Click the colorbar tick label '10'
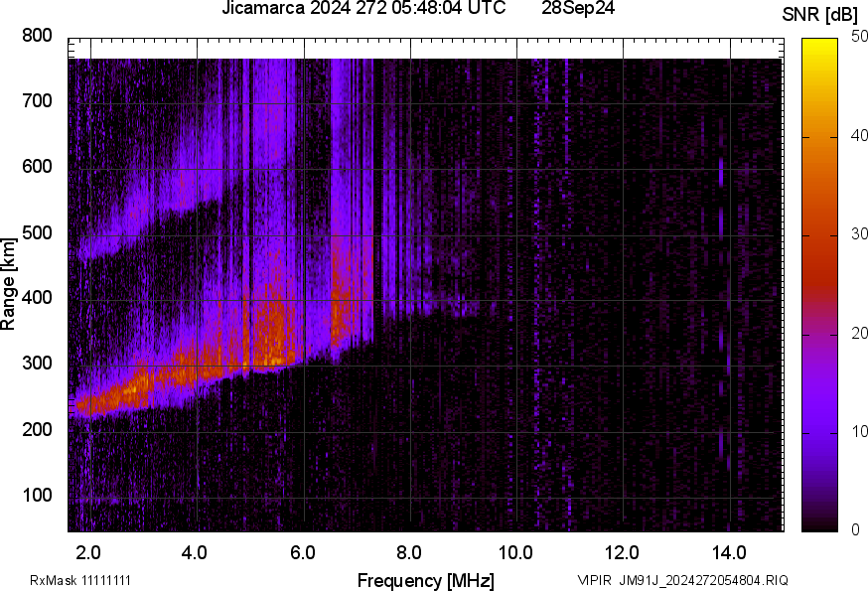The height and width of the screenshot is (591, 868). coord(859,431)
